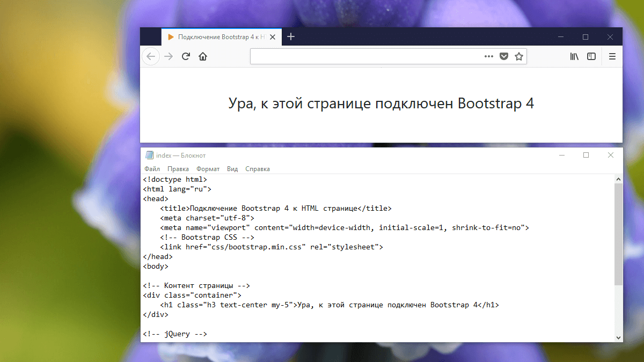Maximize the Firefox window
The height and width of the screenshot is (362, 644).
(x=586, y=37)
